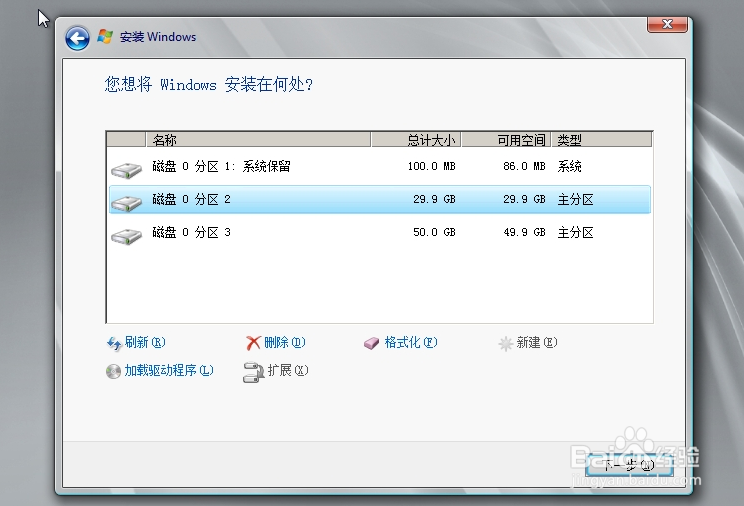Image resolution: width=744 pixels, height=506 pixels.
Task: Click the drive icon beside 扩展
Action: click(x=253, y=372)
